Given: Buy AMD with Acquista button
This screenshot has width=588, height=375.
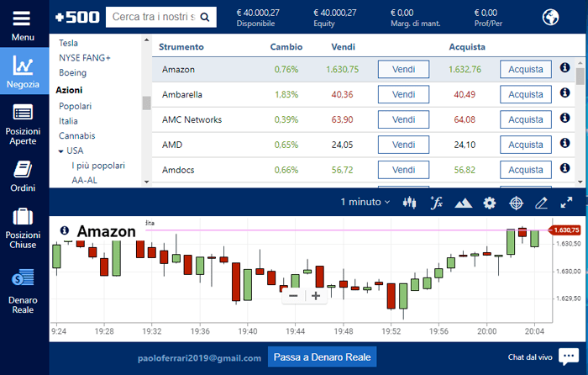Looking at the screenshot, I should (525, 145).
